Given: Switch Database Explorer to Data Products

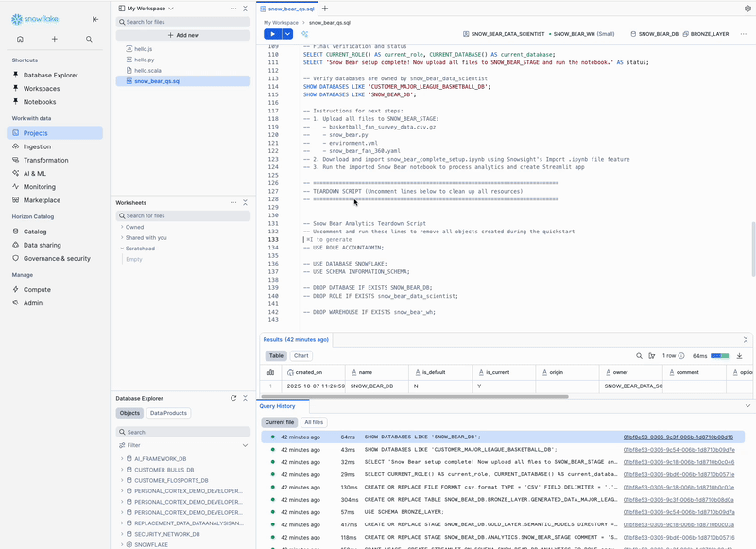Looking at the screenshot, I should (x=168, y=413).
